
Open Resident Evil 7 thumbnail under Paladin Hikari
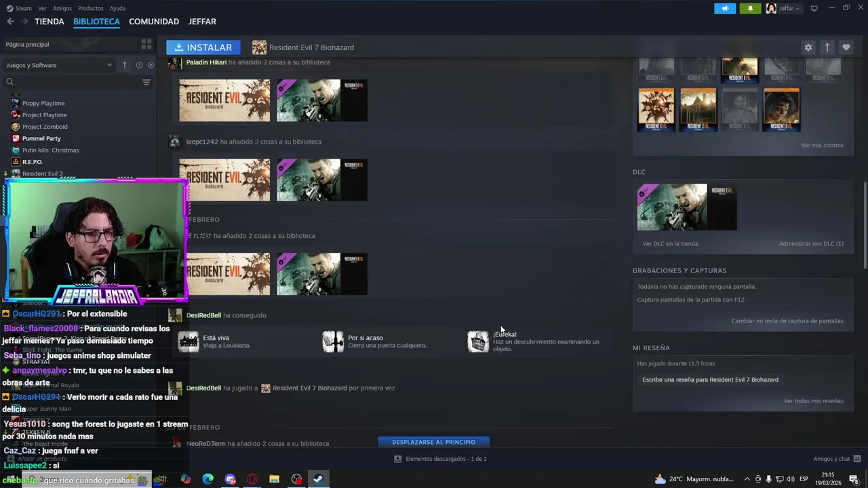(224, 100)
